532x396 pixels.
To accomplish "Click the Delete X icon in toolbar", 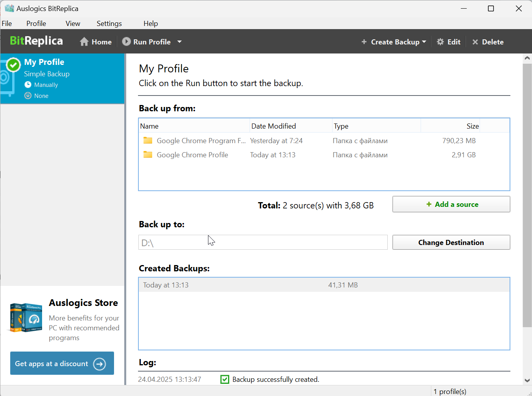I will click(475, 42).
